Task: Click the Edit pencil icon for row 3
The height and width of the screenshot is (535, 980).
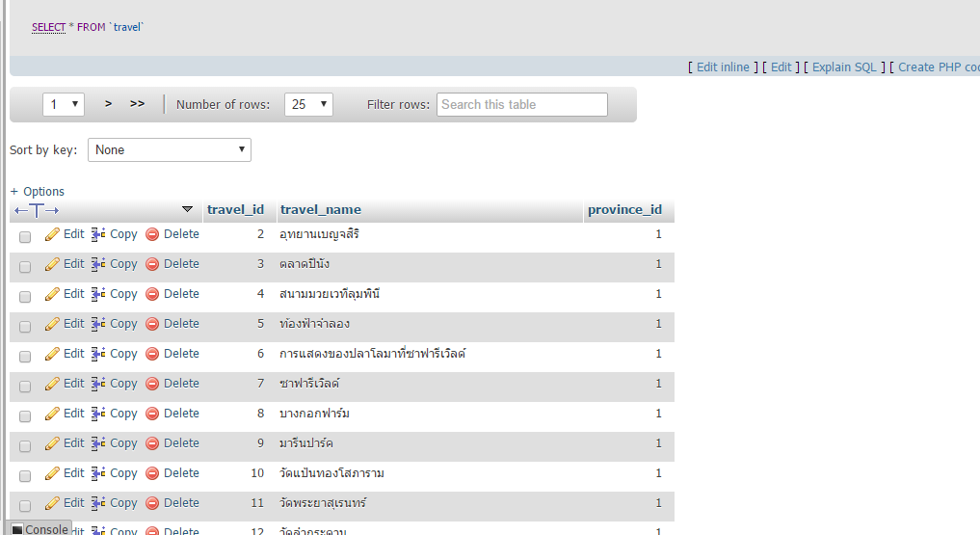Action: coord(52,264)
